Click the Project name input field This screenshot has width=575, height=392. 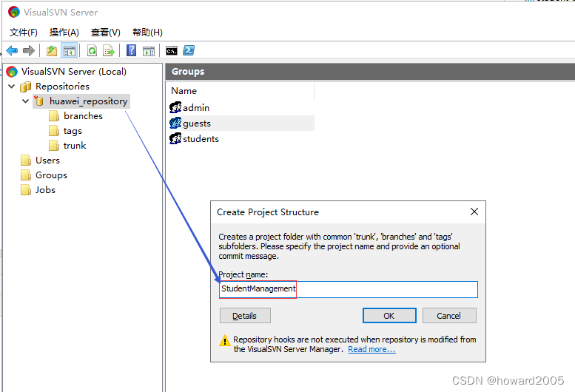pos(349,289)
